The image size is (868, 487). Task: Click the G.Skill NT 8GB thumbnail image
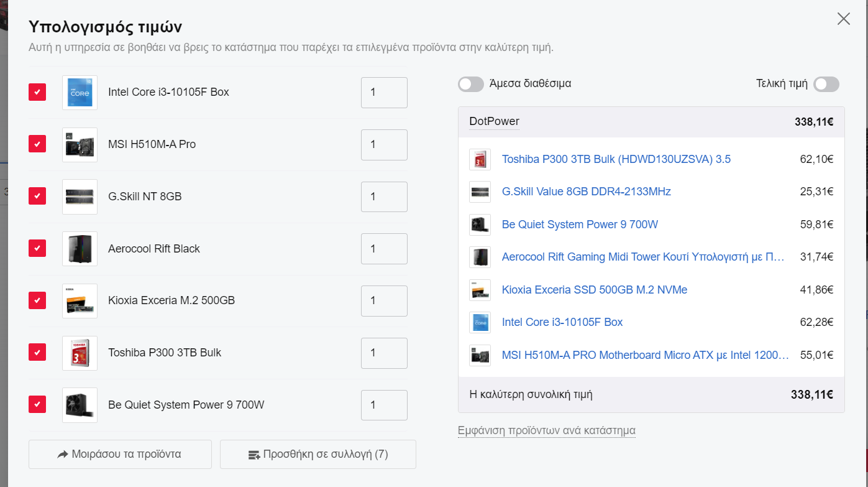point(80,197)
